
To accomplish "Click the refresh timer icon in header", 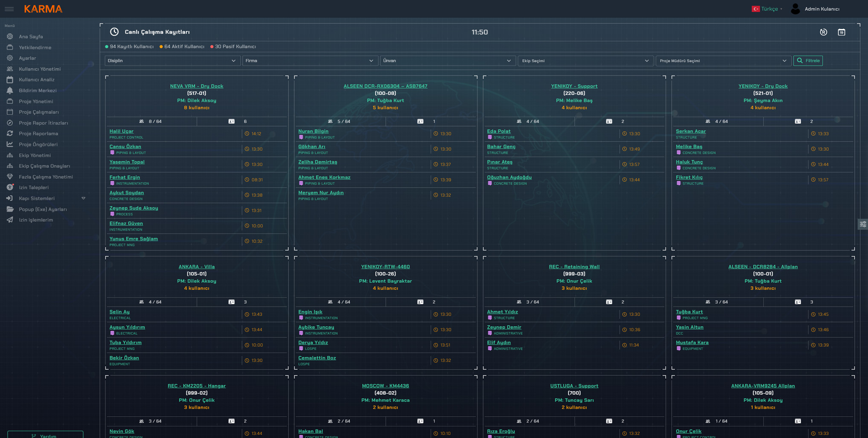I will (823, 32).
